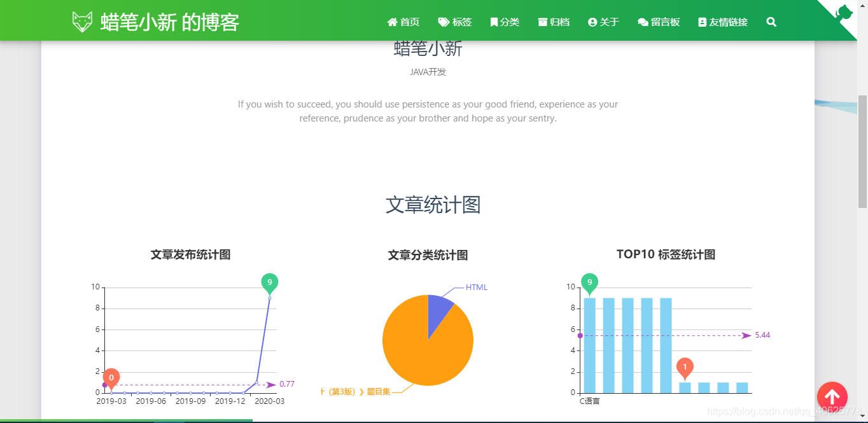
Task: Click the person icon next to 关于
Action: [x=592, y=22]
